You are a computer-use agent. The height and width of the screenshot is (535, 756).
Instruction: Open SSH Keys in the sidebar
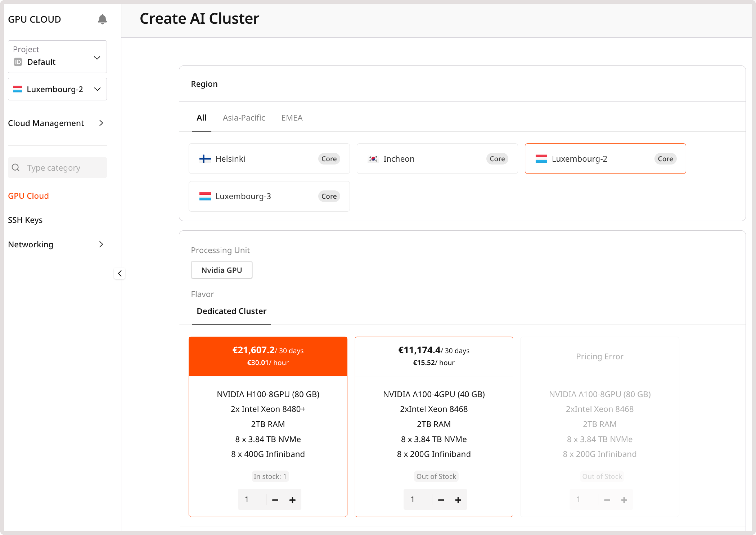[x=25, y=220]
